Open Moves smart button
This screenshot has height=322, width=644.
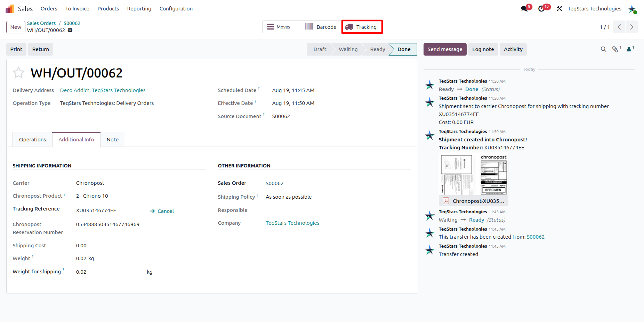click(282, 27)
